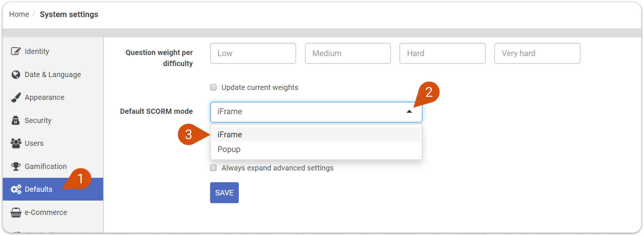Click the Users group icon
Viewport: 644px width, 236px height.
pyautogui.click(x=16, y=143)
